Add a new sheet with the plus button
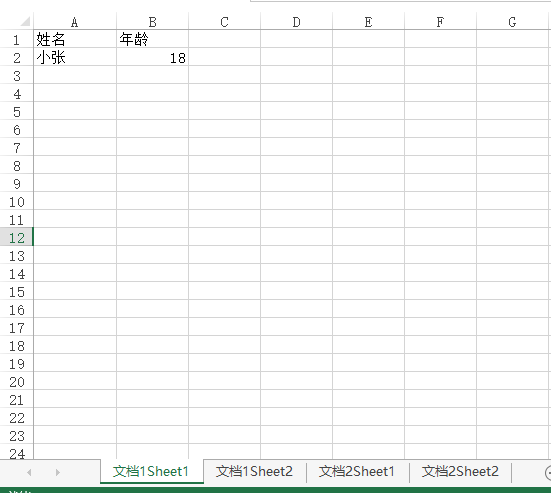This screenshot has width=551, height=493. coord(548,473)
